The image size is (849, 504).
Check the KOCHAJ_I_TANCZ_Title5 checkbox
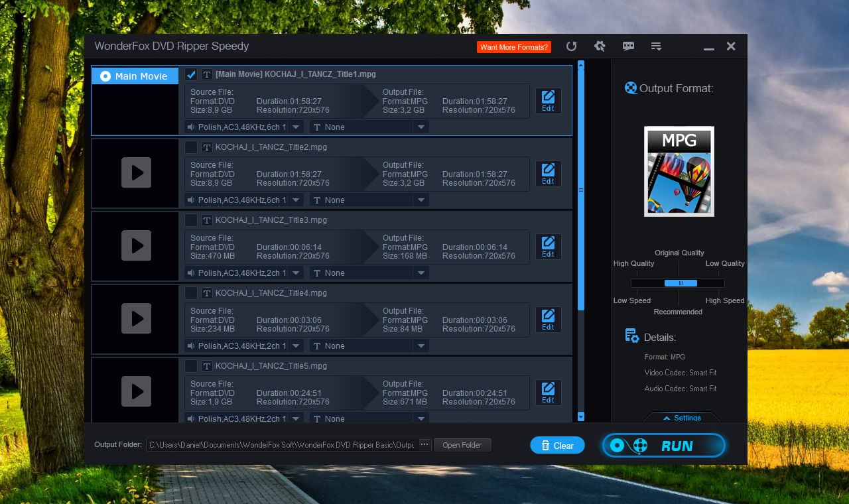click(x=191, y=366)
